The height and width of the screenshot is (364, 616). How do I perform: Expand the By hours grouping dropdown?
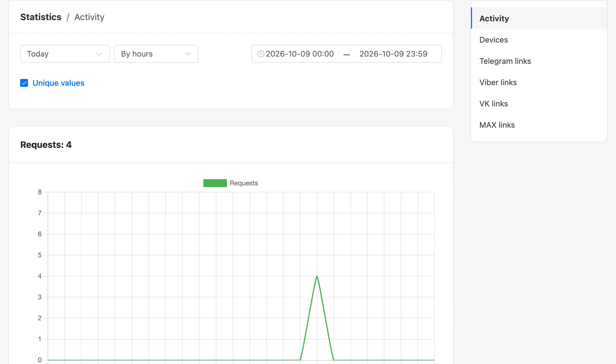156,54
